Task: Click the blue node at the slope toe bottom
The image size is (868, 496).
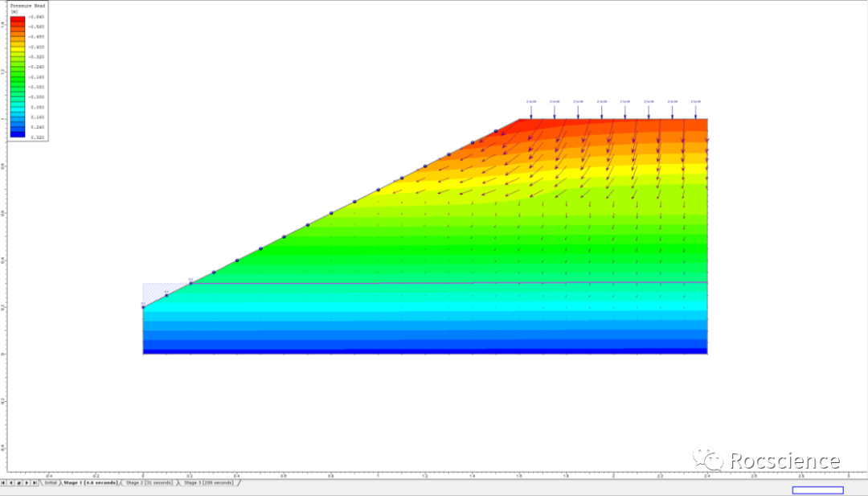Action: click(x=143, y=307)
